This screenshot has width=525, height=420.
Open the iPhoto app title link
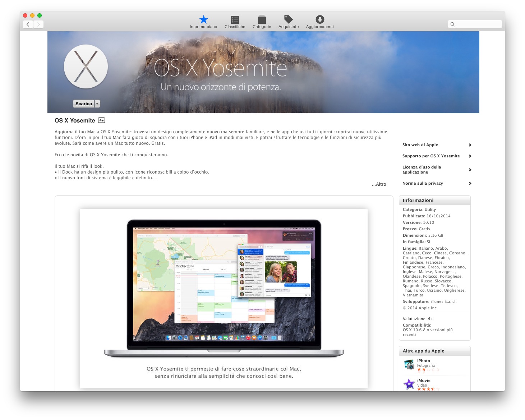tap(424, 361)
